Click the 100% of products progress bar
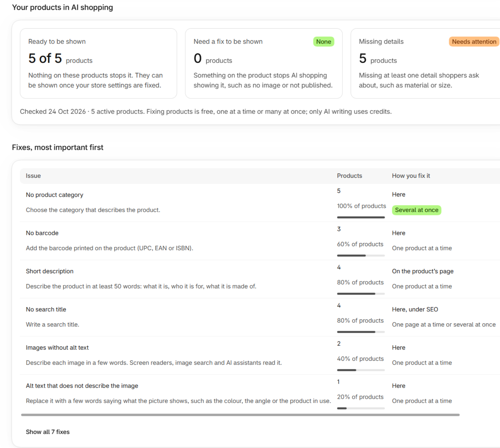 click(361, 217)
